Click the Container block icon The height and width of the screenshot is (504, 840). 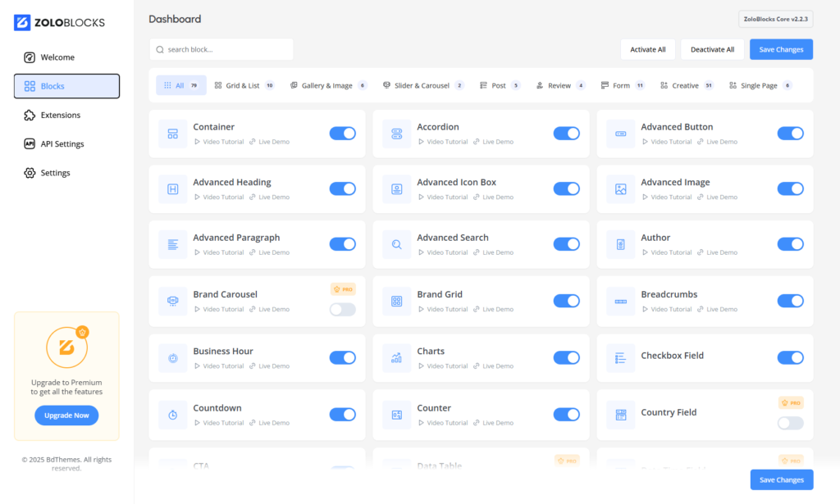pyautogui.click(x=172, y=134)
